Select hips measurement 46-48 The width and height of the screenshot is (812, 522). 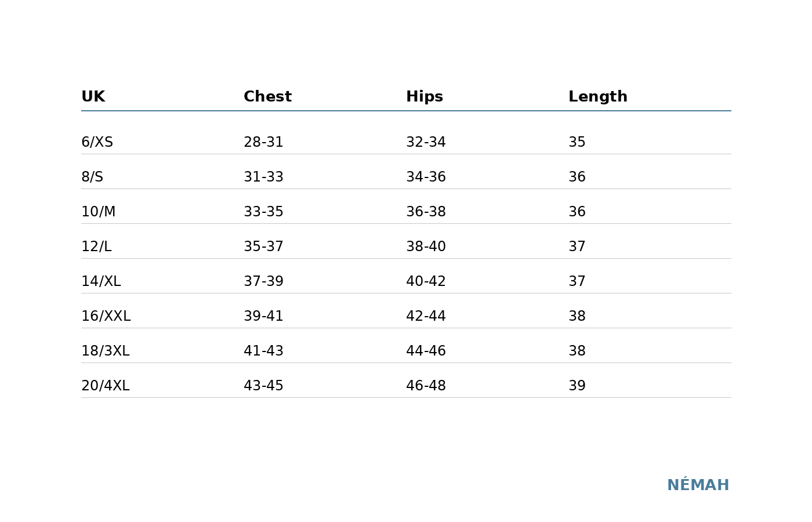pos(426,386)
